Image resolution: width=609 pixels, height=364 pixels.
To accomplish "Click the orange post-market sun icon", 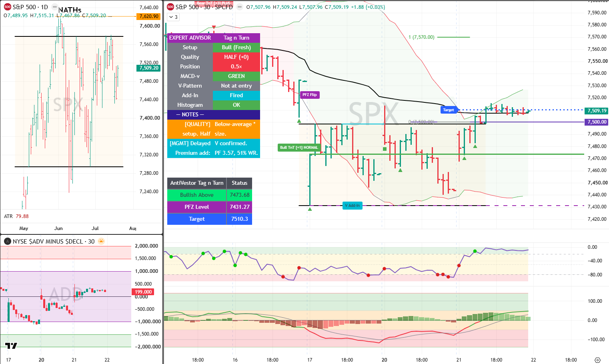I will click(101, 241).
